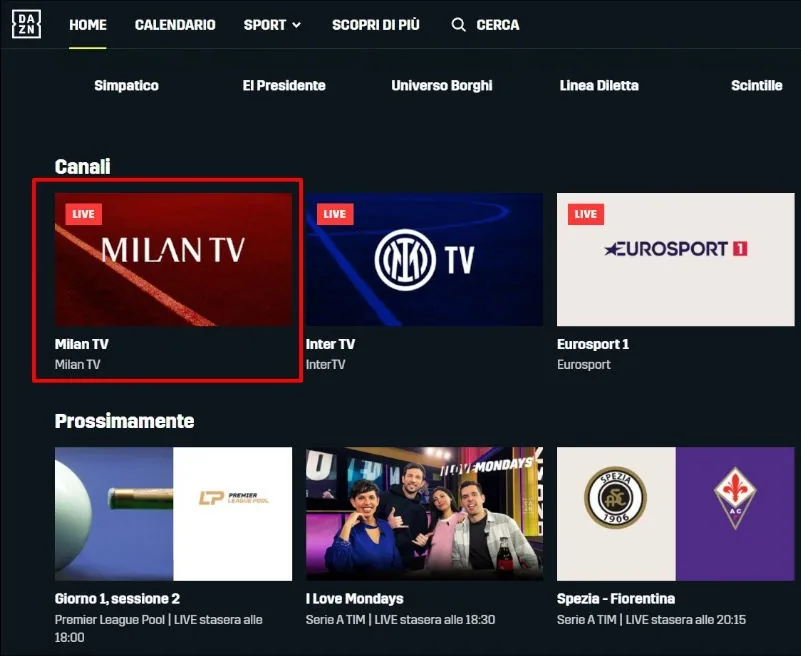Image resolution: width=801 pixels, height=656 pixels.
Task: Open the Home tab
Action: point(88,25)
